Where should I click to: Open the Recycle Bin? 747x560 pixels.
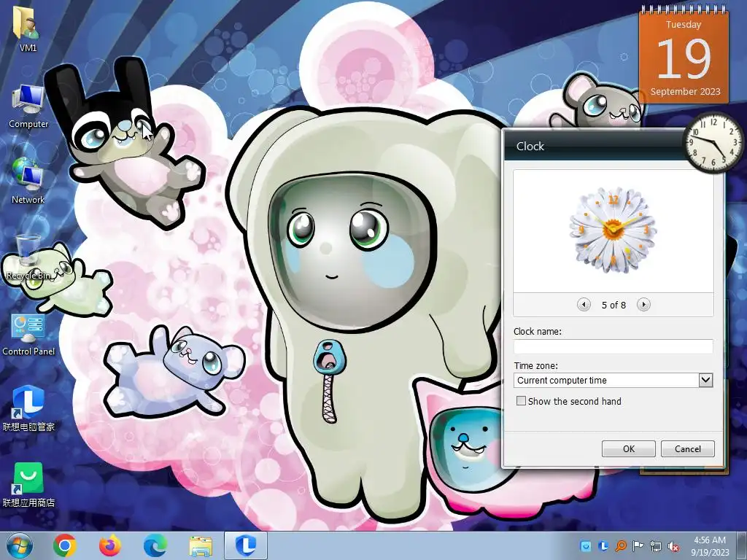(28, 256)
